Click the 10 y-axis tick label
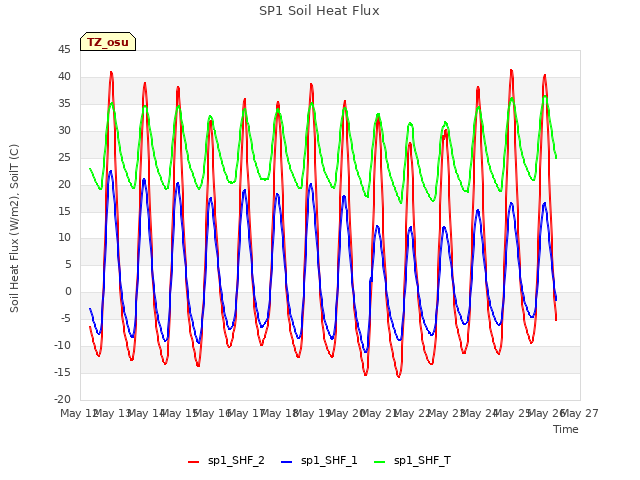 pos(64,238)
